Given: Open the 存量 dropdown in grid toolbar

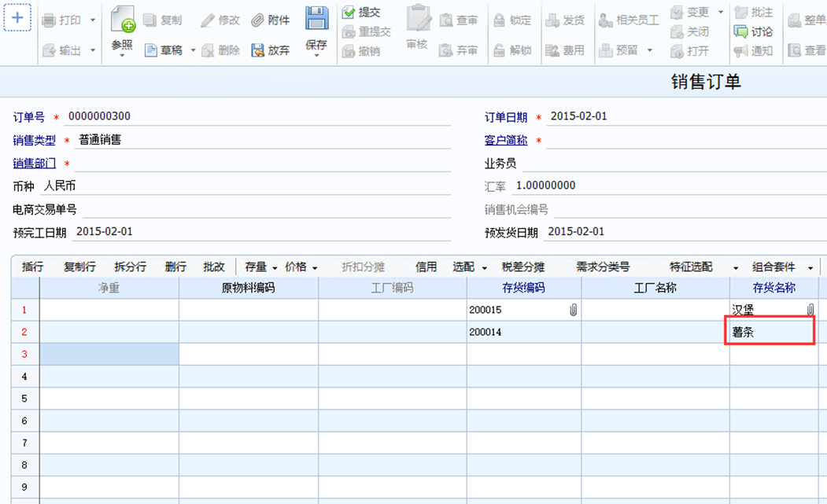Looking at the screenshot, I should [x=275, y=268].
